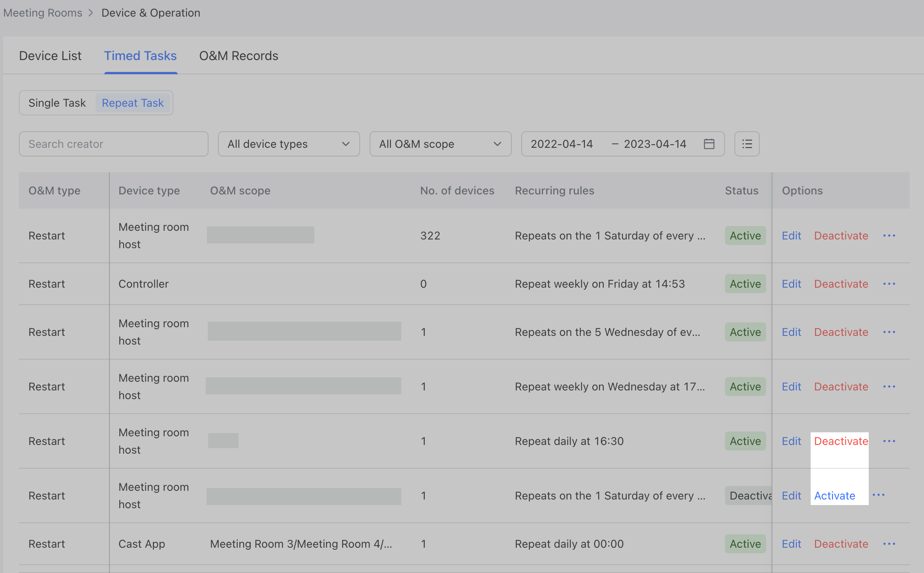Edit the Controller restart task
Image resolution: width=924 pixels, height=573 pixels.
tap(791, 284)
